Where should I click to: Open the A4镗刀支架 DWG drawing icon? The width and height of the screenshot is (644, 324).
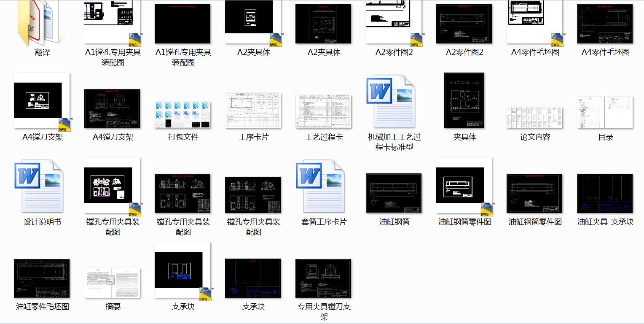[x=43, y=102]
